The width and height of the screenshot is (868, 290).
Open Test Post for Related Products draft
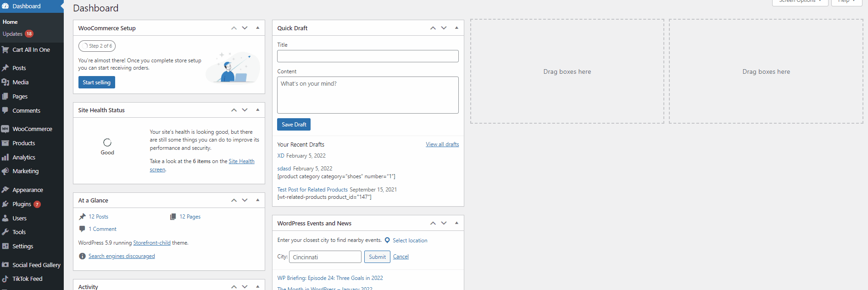(312, 190)
